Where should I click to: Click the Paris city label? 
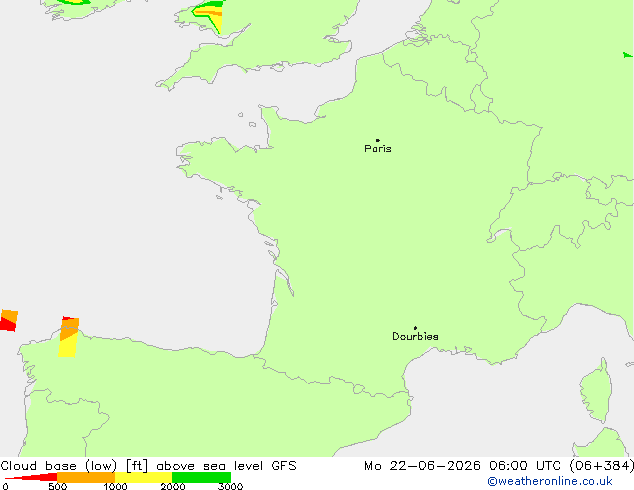tap(378, 149)
